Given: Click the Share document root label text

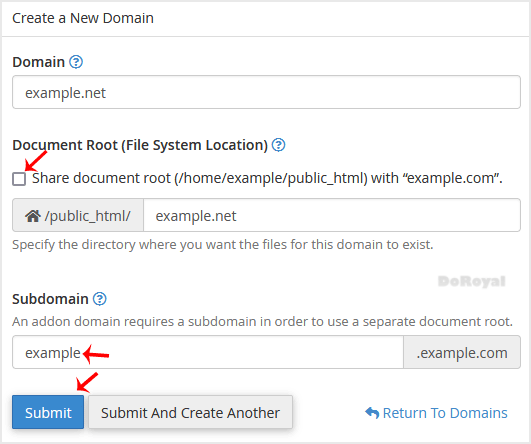Looking at the screenshot, I should tap(267, 178).
